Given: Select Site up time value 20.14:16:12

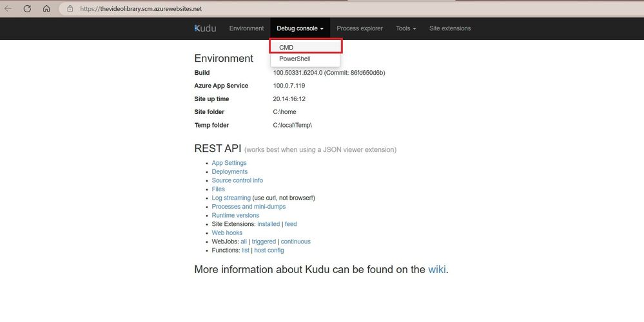Looking at the screenshot, I should click(x=289, y=99).
